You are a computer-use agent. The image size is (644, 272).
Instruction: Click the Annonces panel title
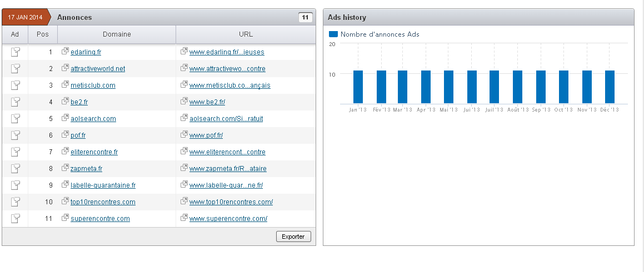click(74, 18)
